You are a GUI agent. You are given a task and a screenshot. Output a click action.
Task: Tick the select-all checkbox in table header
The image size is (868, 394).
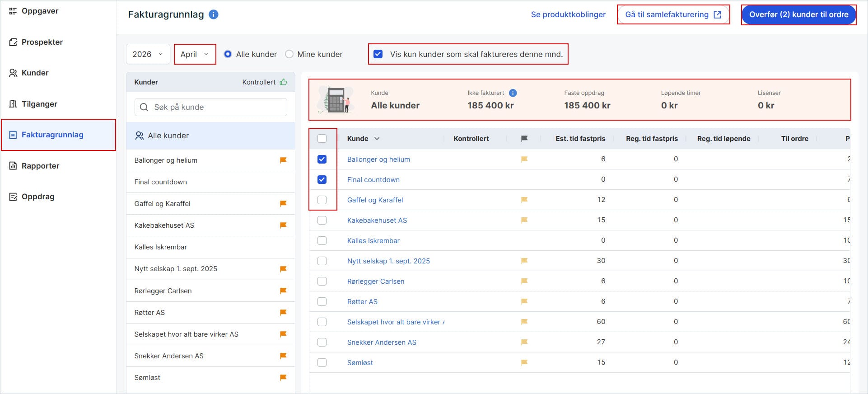click(x=322, y=139)
